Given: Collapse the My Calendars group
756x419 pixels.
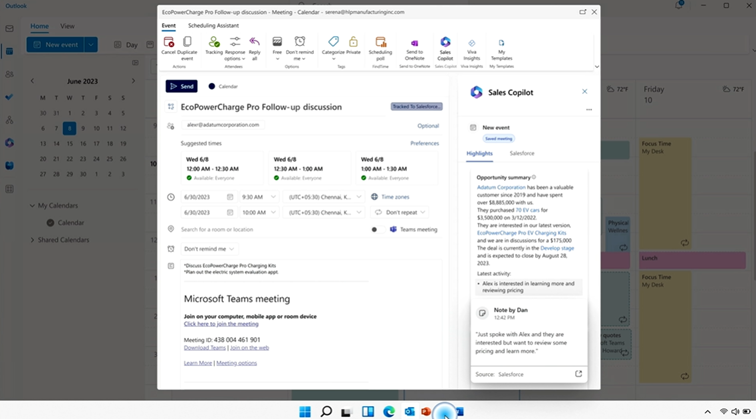Looking at the screenshot, I should 32,205.
